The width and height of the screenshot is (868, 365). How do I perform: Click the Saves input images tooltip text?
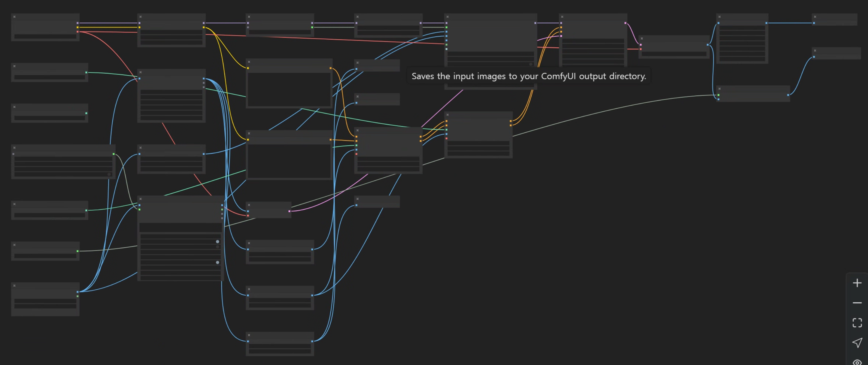[x=528, y=77]
